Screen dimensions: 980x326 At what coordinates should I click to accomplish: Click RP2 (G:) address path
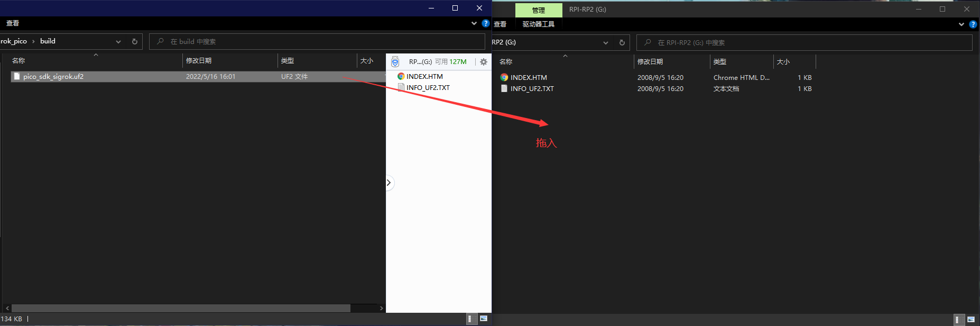(504, 42)
